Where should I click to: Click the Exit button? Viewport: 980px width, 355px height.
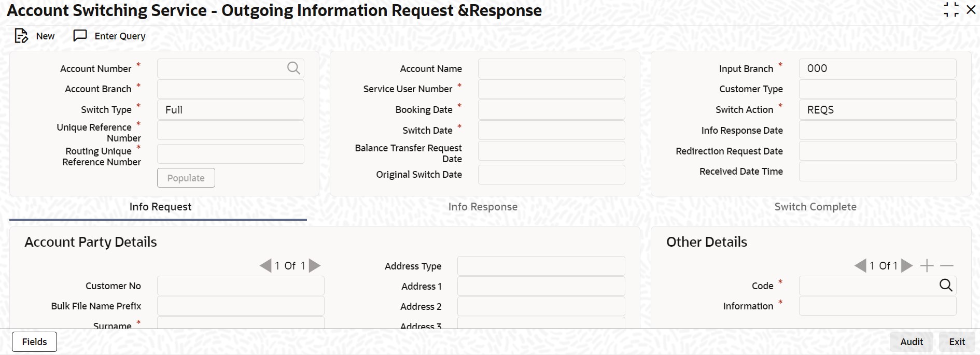pos(956,342)
